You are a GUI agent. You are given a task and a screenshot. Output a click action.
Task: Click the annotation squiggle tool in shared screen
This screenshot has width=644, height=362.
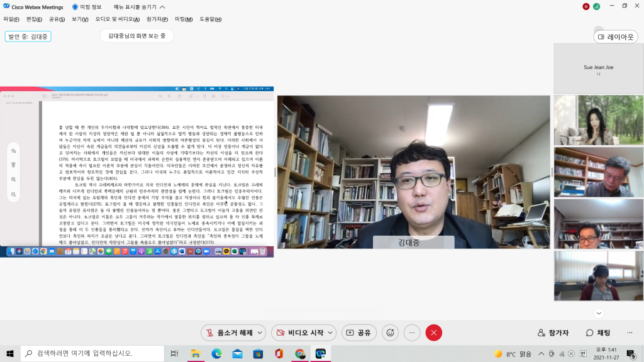point(13,151)
